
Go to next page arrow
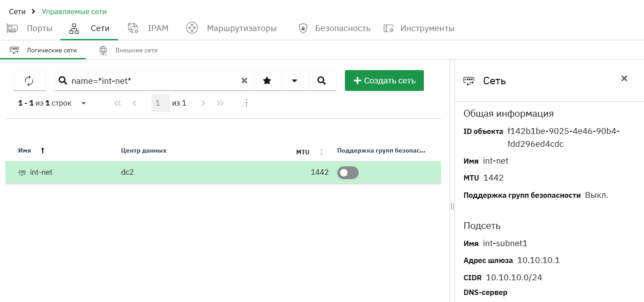(x=203, y=103)
